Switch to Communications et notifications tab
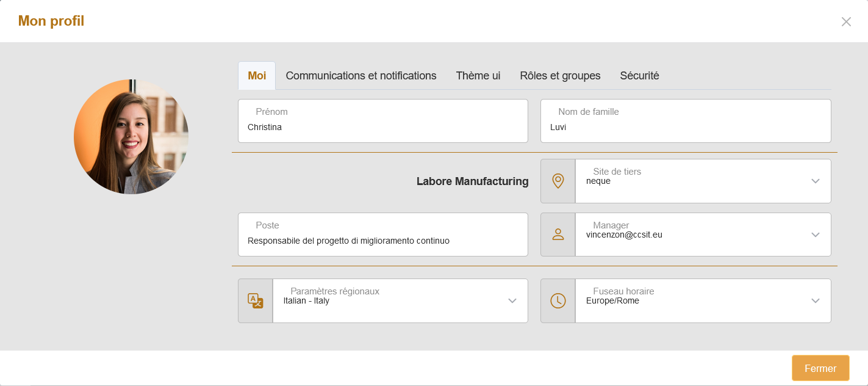Screen dimensions: 868x386 [361, 76]
